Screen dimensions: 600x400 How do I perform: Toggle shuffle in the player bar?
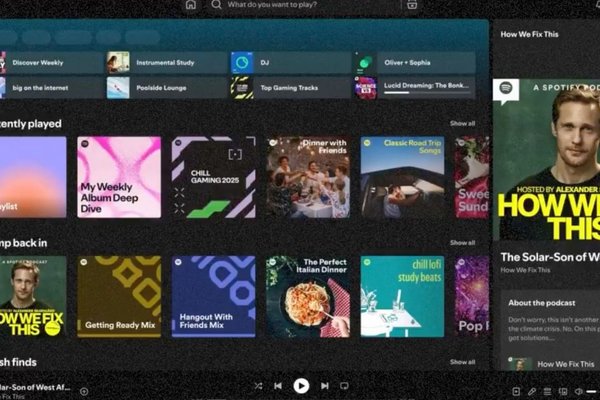point(259,386)
